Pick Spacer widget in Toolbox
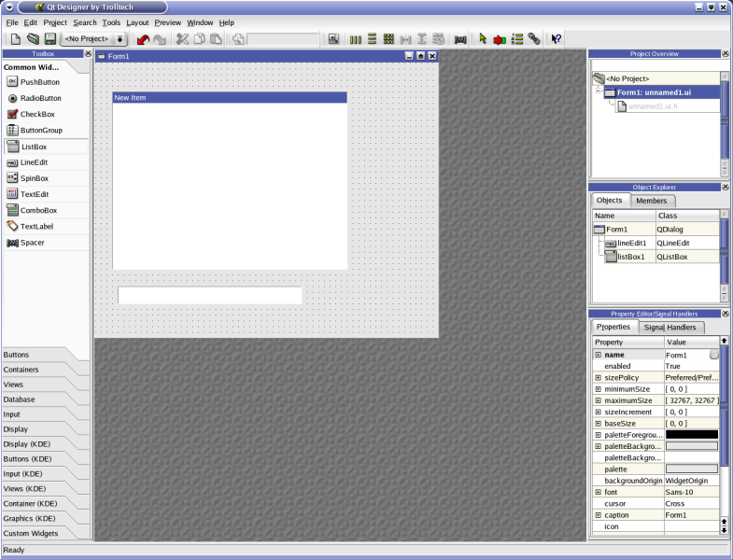Image resolution: width=733 pixels, height=560 pixels. [46, 243]
